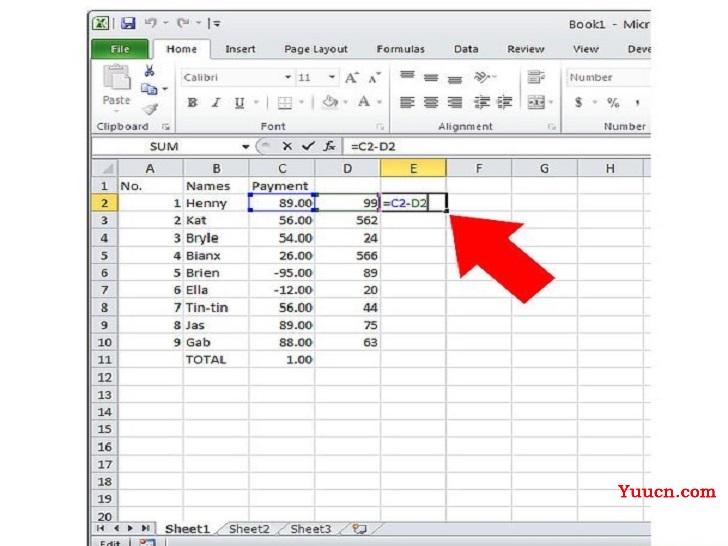Click the Comma Style icon

(637, 103)
